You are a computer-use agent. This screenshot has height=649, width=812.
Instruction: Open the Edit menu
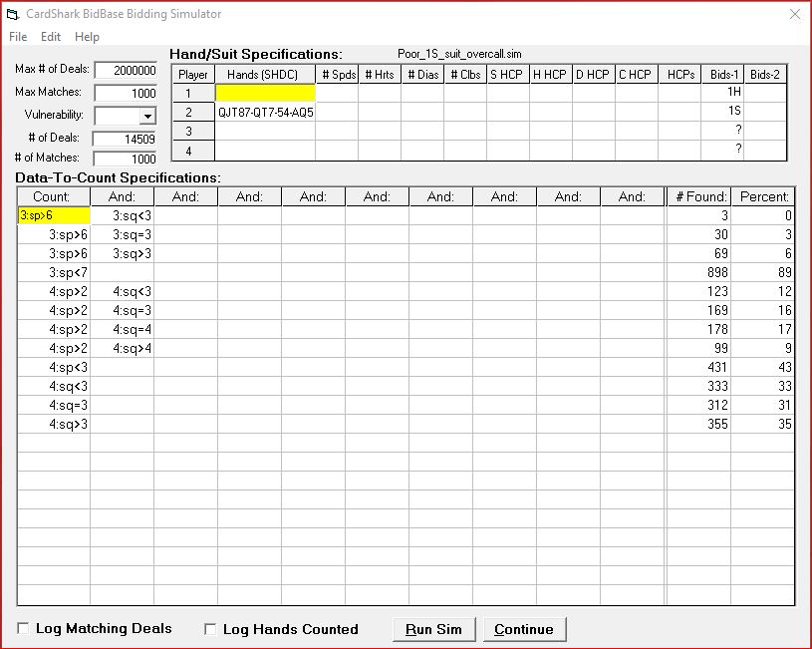[51, 37]
